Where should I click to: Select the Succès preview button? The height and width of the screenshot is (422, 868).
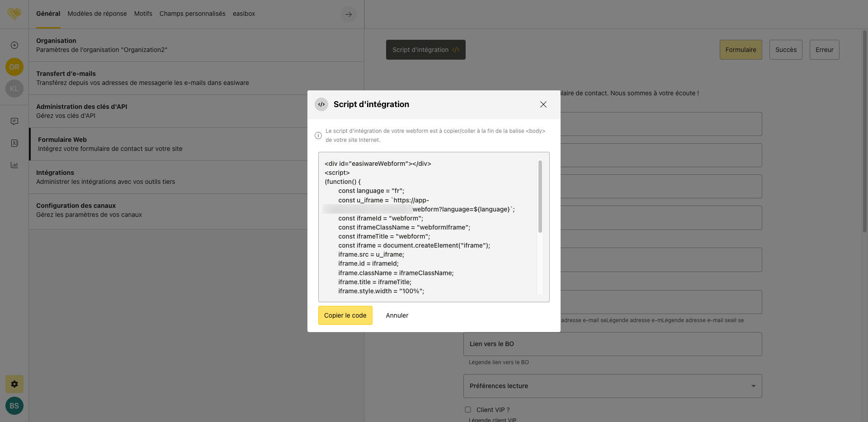pos(786,50)
